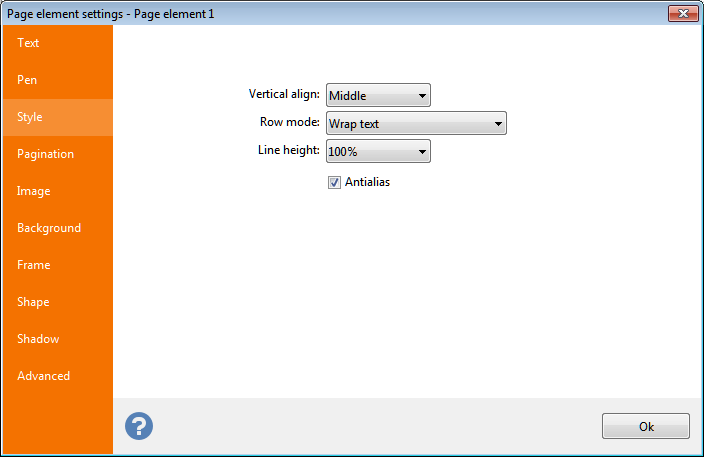Click the dialog title bar text
Image resolution: width=704 pixels, height=457 pixels.
(x=110, y=13)
